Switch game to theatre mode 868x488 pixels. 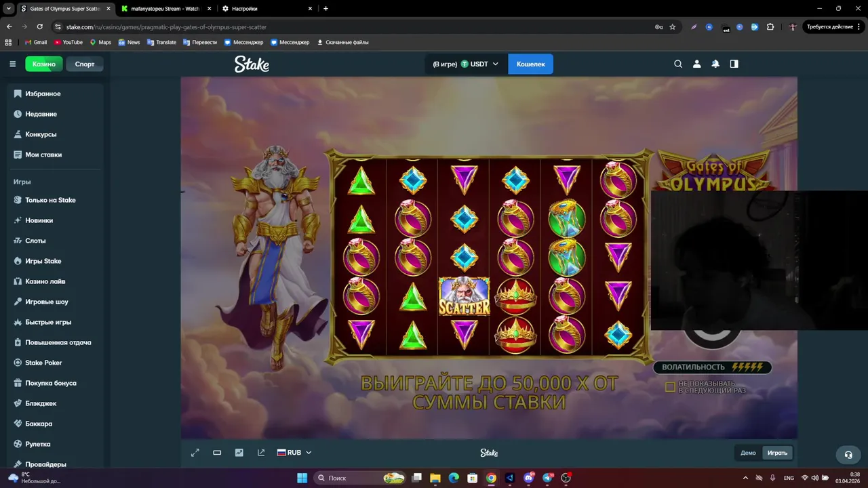pyautogui.click(x=217, y=453)
